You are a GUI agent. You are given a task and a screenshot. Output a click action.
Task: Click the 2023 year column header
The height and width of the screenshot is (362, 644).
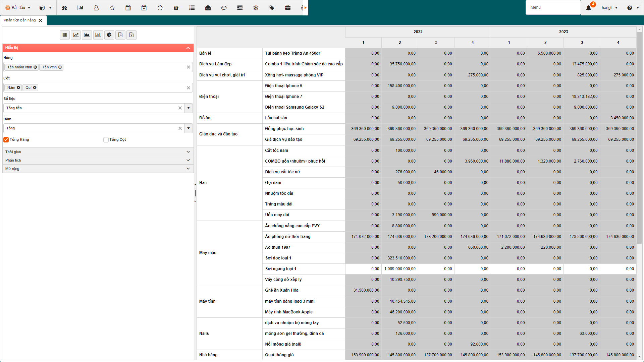click(563, 32)
